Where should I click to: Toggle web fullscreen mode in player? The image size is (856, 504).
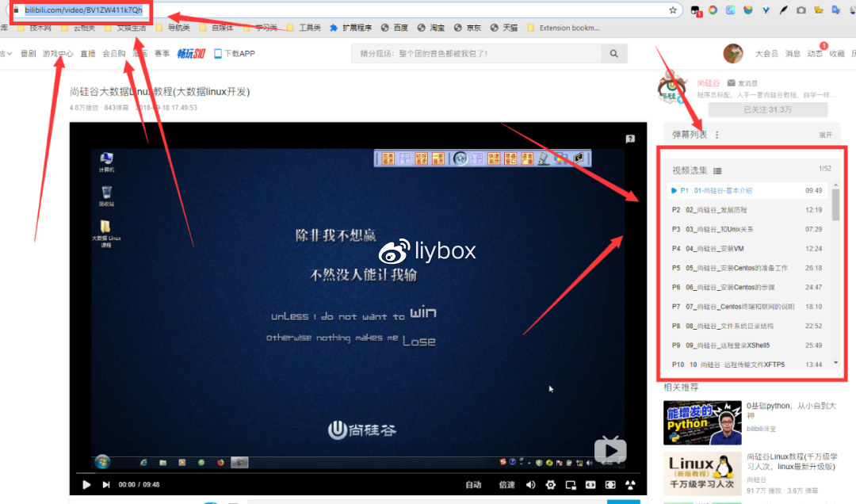pyautogui.click(x=610, y=485)
